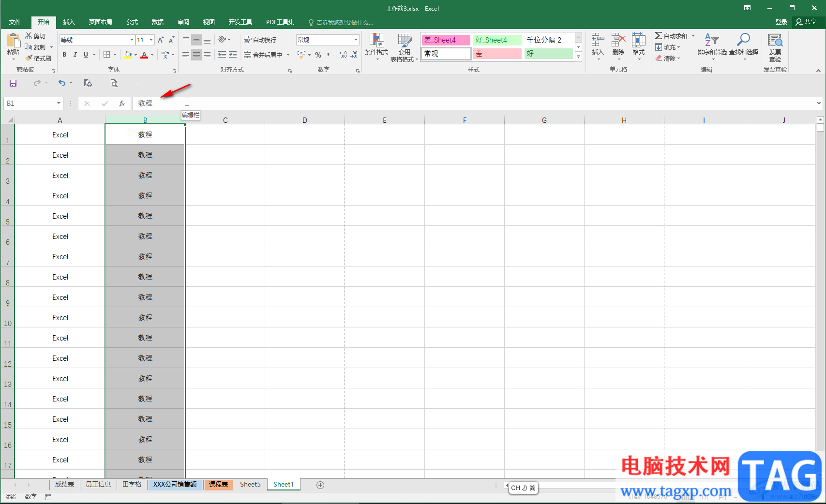The width and height of the screenshot is (826, 504).
Task: Click the 登录 sign-in button
Action: (781, 22)
